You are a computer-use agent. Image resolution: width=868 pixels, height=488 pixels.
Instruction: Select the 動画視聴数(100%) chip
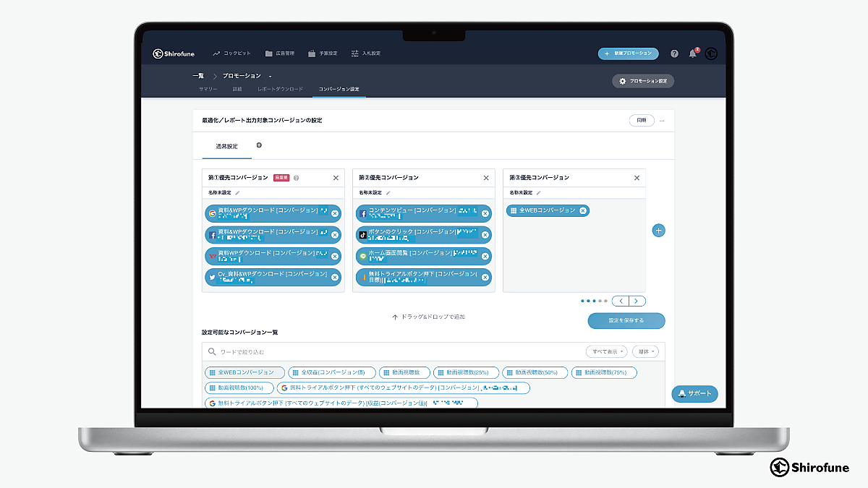240,388
